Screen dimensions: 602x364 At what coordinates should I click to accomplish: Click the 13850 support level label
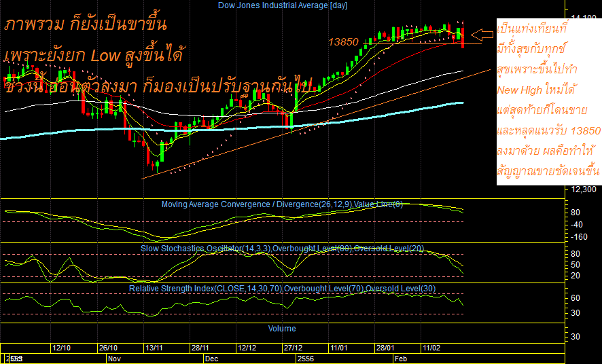coord(344,42)
